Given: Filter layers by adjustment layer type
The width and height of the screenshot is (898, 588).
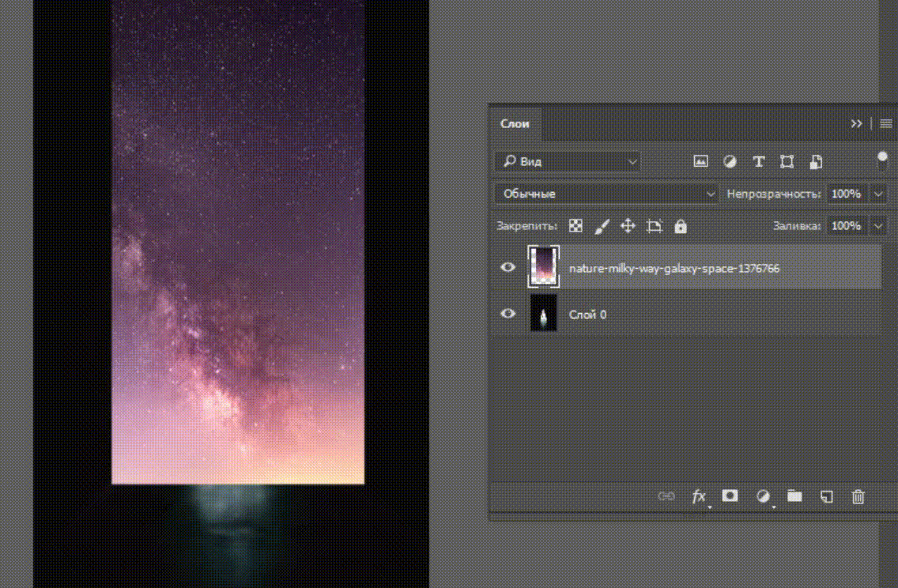Looking at the screenshot, I should (730, 161).
